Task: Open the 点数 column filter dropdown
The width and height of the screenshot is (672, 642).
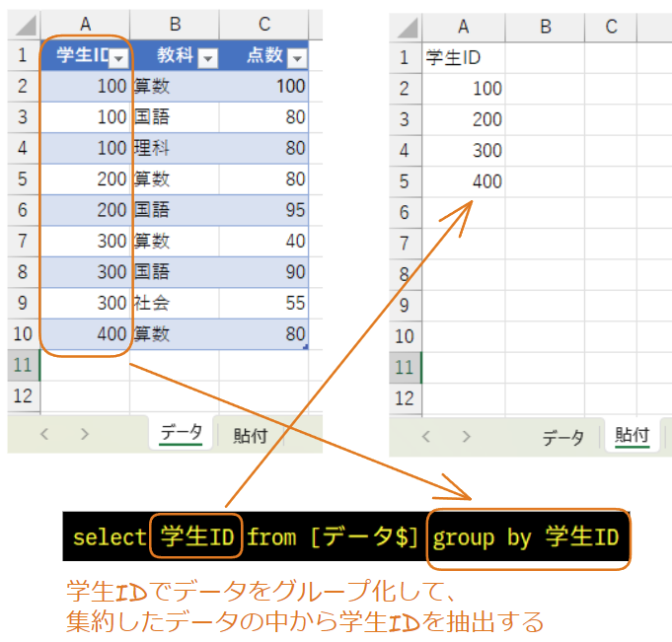Action: [x=297, y=58]
